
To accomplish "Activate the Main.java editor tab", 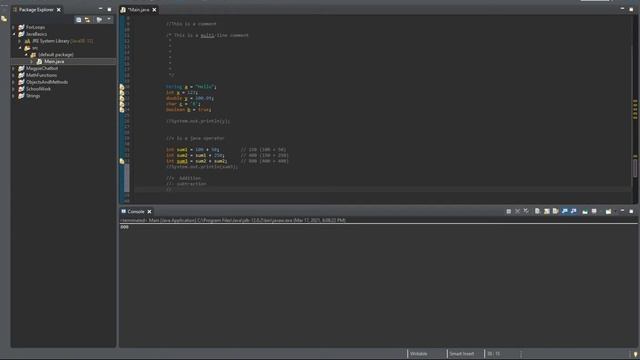I will (x=138, y=9).
